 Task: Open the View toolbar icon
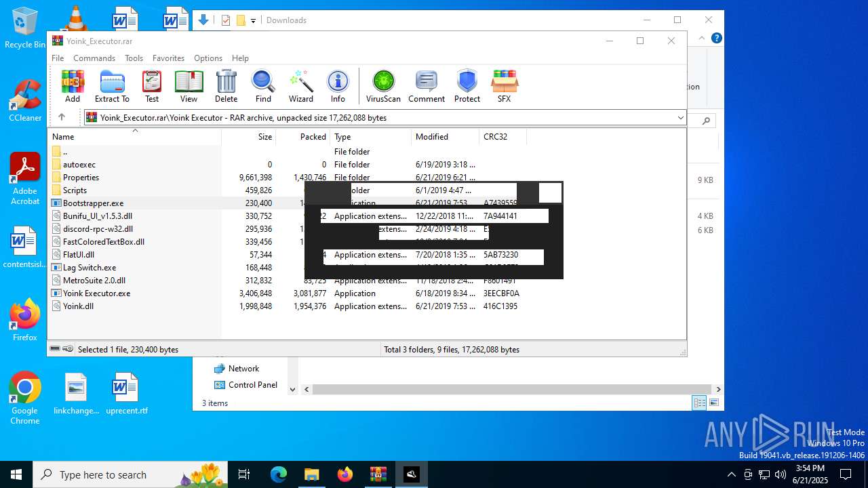(x=189, y=86)
